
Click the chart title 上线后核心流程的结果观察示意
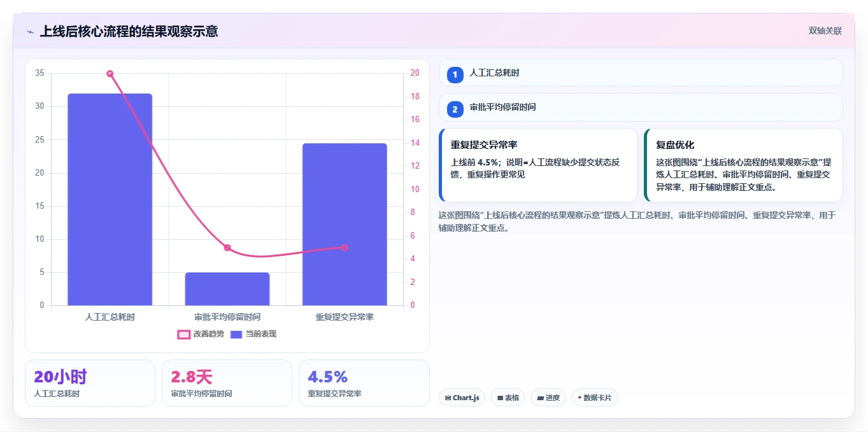(x=129, y=31)
